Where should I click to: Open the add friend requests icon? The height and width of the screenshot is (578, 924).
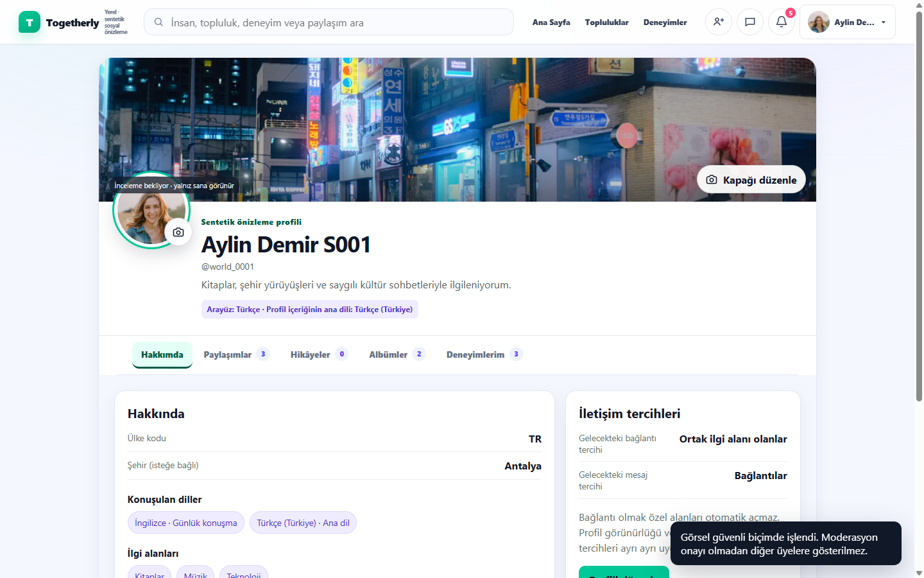click(719, 22)
